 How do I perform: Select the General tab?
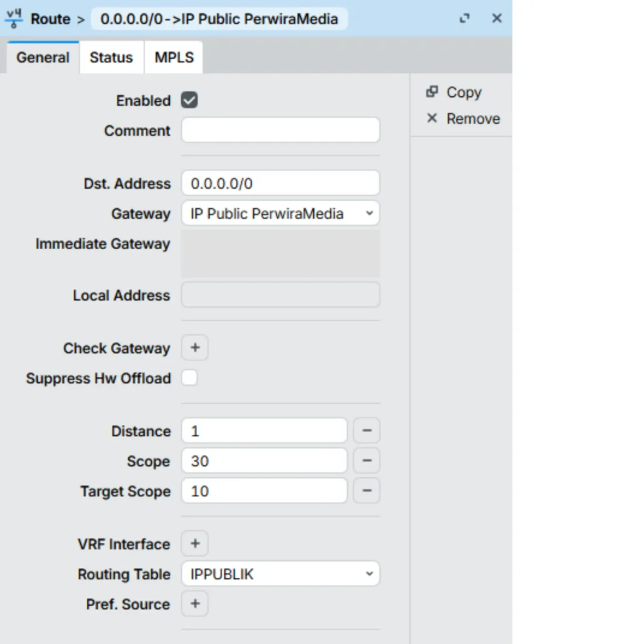[43, 57]
